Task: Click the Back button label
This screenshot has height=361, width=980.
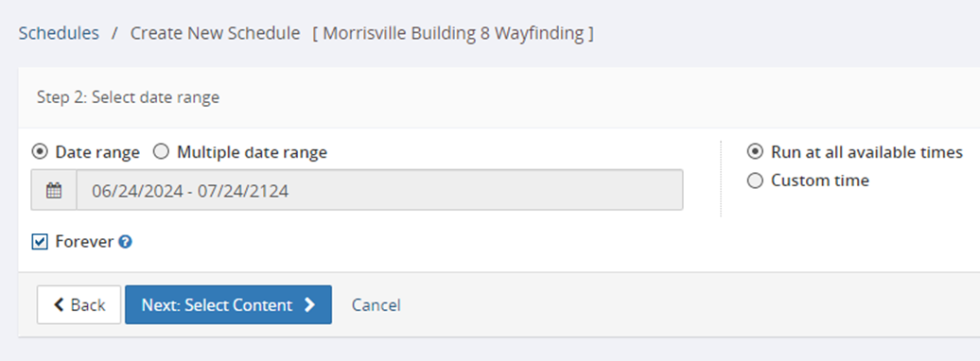Action: pos(88,305)
